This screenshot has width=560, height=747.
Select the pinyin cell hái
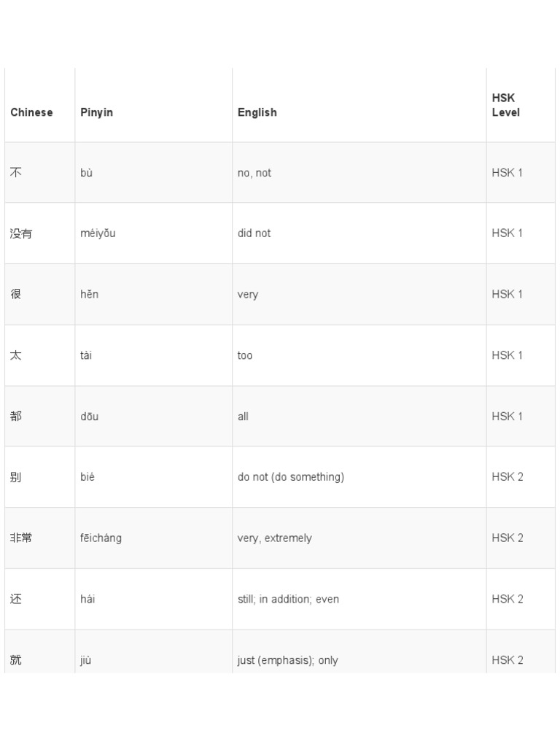point(87,599)
